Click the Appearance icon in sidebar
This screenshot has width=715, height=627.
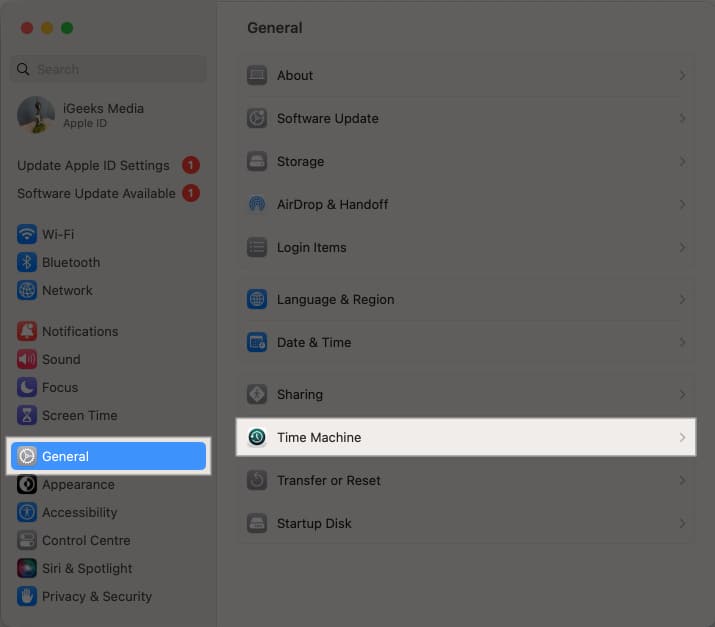coord(26,484)
